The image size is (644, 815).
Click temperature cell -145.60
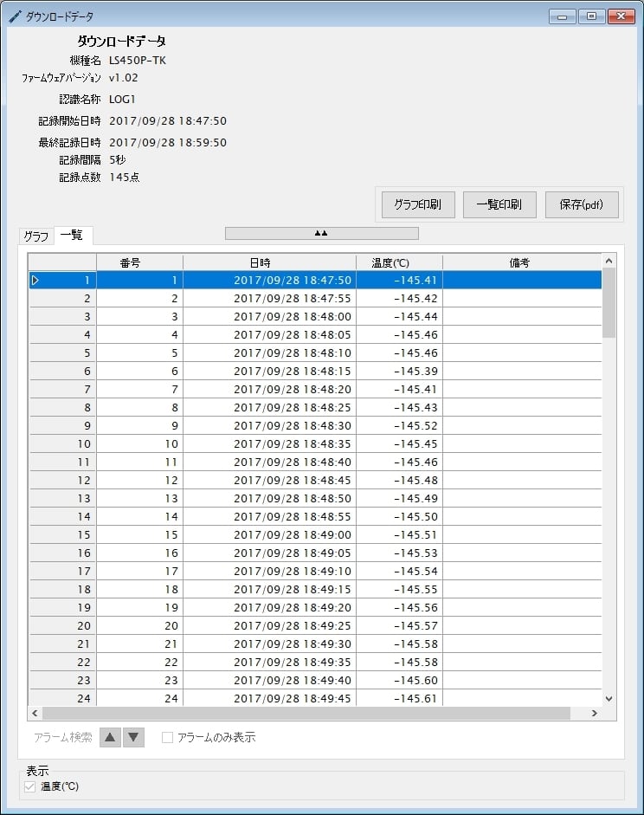[x=399, y=681]
